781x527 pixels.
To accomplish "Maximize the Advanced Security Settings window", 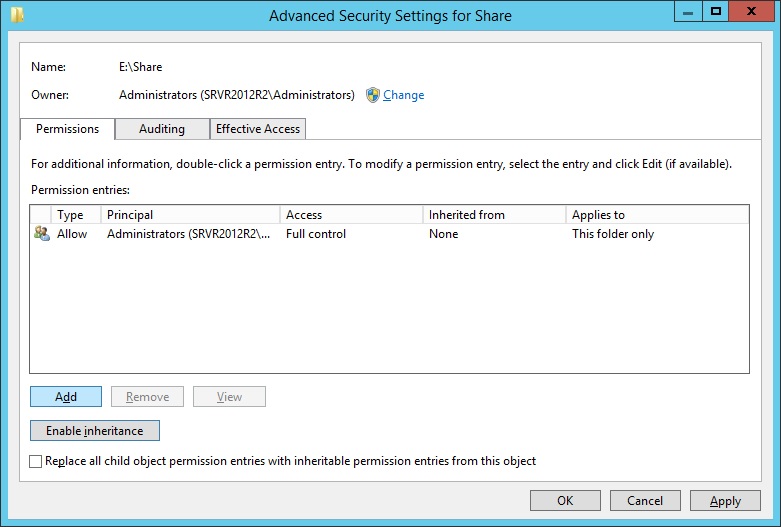I will pos(715,12).
